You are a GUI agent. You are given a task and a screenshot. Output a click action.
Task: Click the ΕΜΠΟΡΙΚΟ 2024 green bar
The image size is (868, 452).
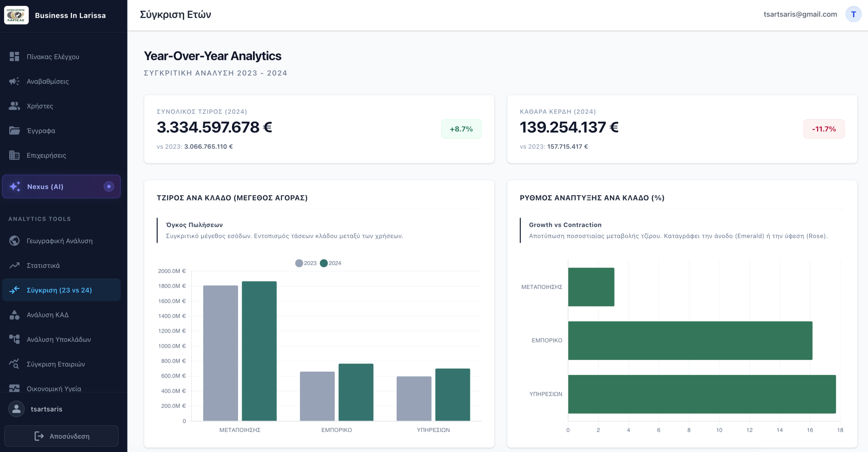356,392
